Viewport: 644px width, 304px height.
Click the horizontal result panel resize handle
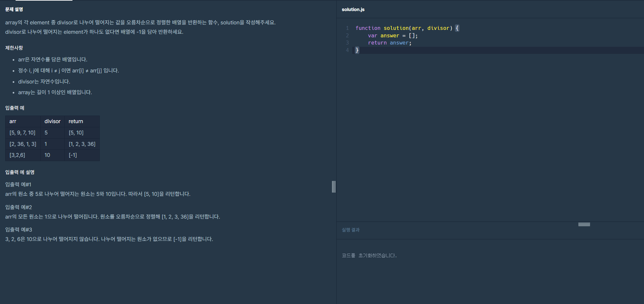tap(584, 224)
